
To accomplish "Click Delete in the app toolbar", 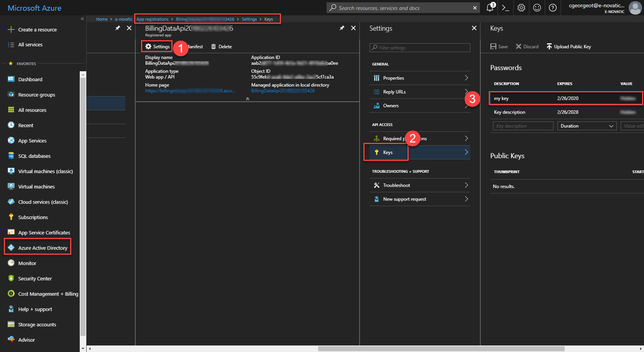I will click(x=222, y=46).
